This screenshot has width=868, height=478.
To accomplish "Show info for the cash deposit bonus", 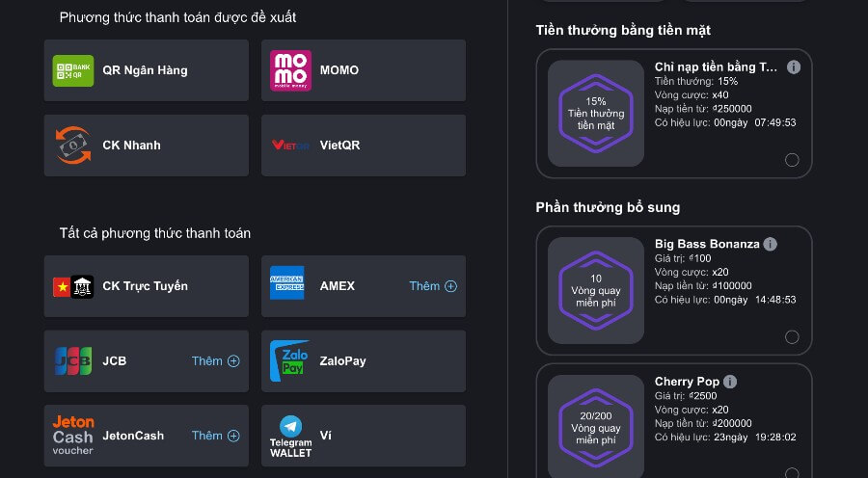I will (794, 67).
